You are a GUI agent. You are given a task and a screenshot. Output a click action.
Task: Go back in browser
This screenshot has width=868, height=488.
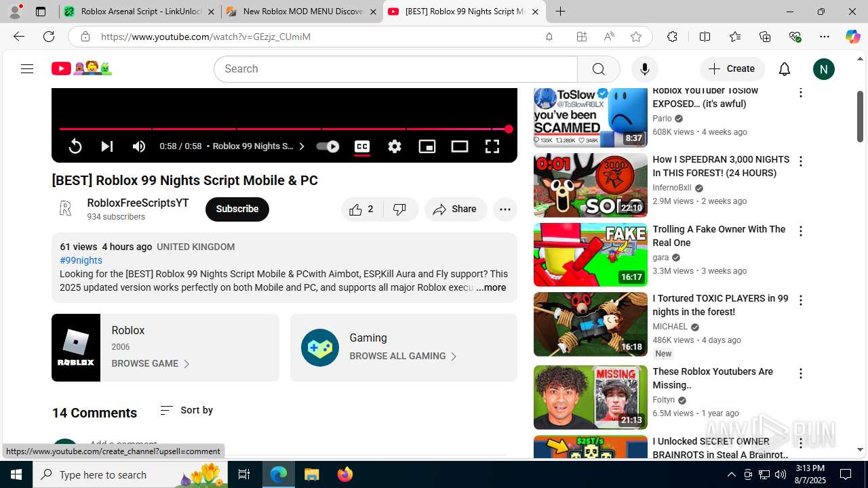(x=19, y=37)
